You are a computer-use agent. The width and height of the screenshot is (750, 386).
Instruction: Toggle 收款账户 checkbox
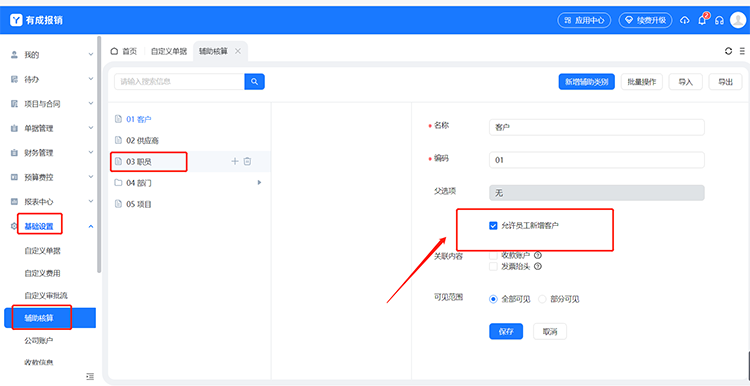pyautogui.click(x=493, y=255)
